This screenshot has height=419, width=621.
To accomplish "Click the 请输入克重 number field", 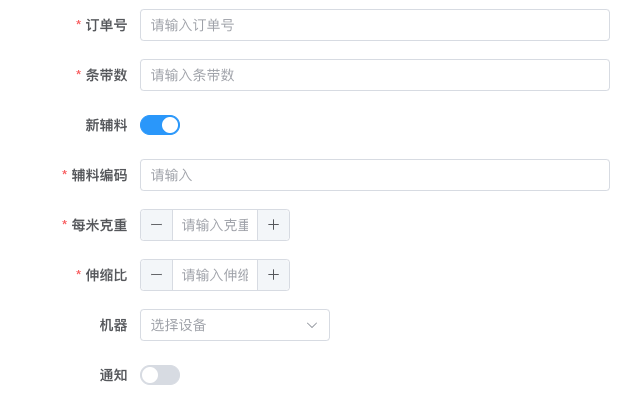I will pyautogui.click(x=215, y=225).
